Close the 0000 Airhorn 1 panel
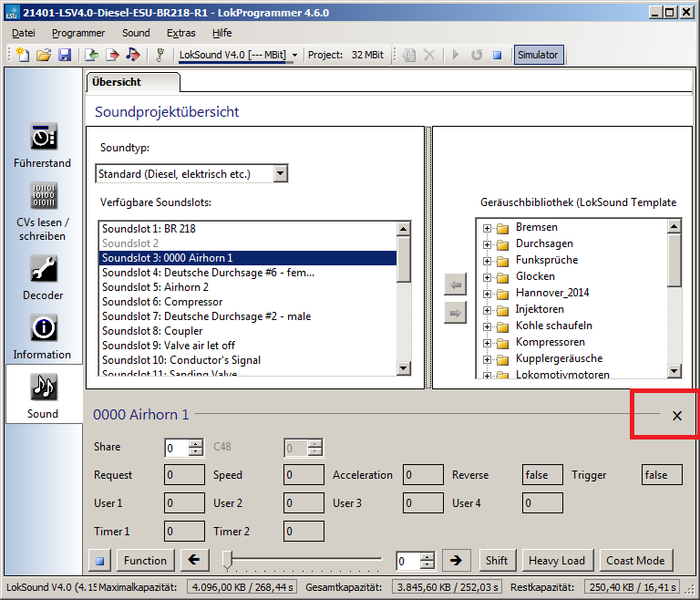The width and height of the screenshot is (700, 600). pyautogui.click(x=677, y=416)
